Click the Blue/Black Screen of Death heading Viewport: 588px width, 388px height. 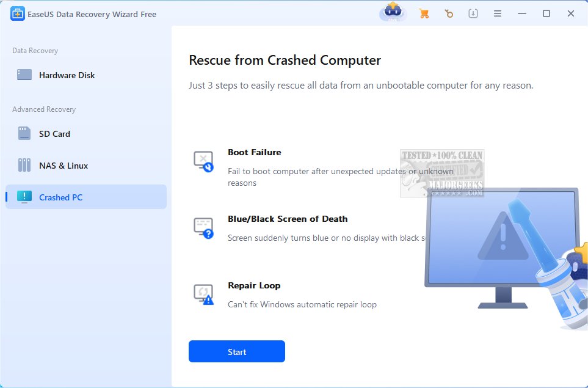click(x=288, y=219)
